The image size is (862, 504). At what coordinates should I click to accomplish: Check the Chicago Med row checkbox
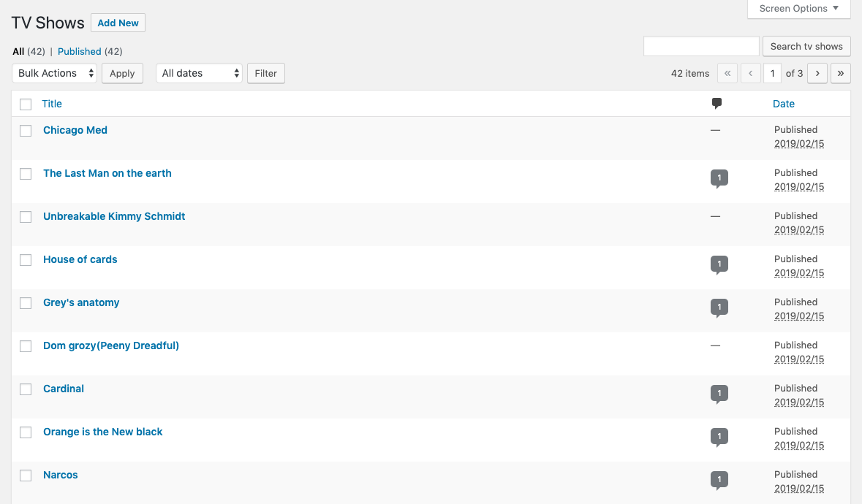[x=26, y=131]
